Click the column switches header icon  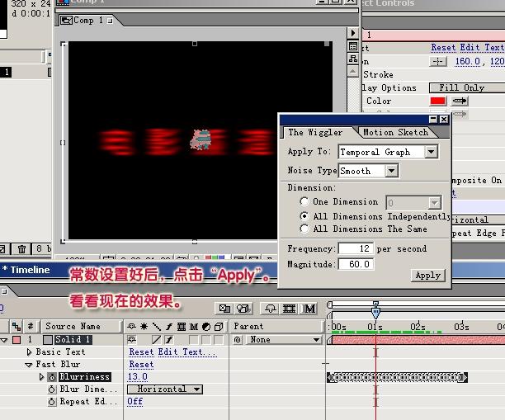[x=175, y=327]
